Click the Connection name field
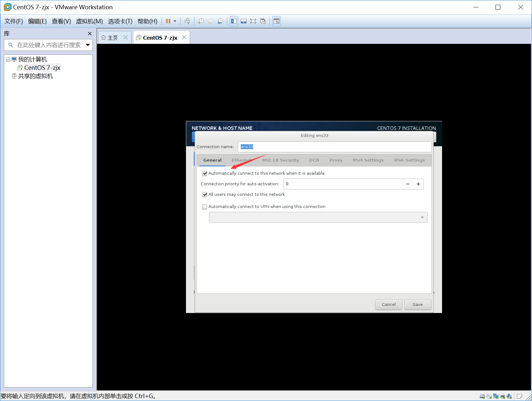Image resolution: width=532 pixels, height=401 pixels. click(x=335, y=147)
